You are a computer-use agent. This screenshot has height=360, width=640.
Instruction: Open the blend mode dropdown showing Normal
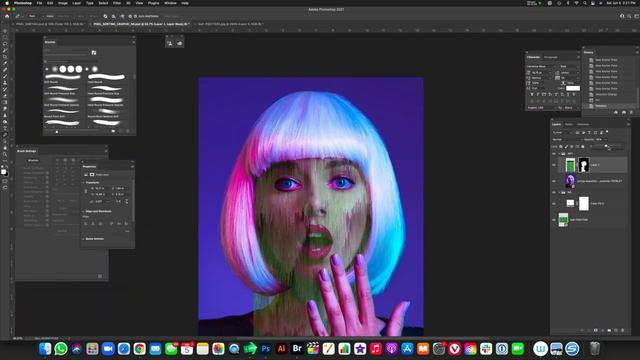[567, 140]
